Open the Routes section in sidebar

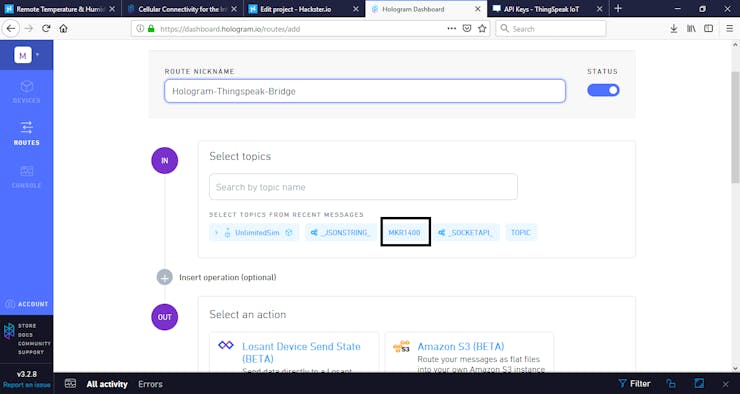[x=26, y=133]
